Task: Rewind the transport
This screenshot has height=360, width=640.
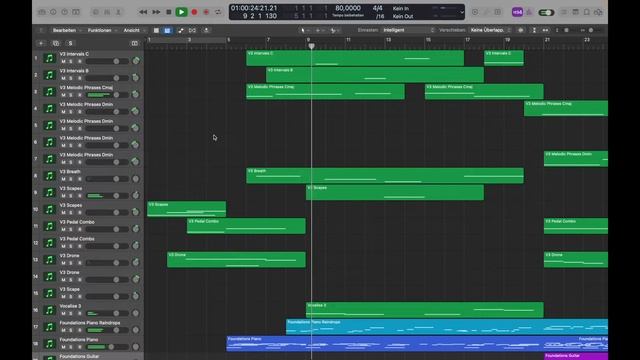Action: [143, 12]
